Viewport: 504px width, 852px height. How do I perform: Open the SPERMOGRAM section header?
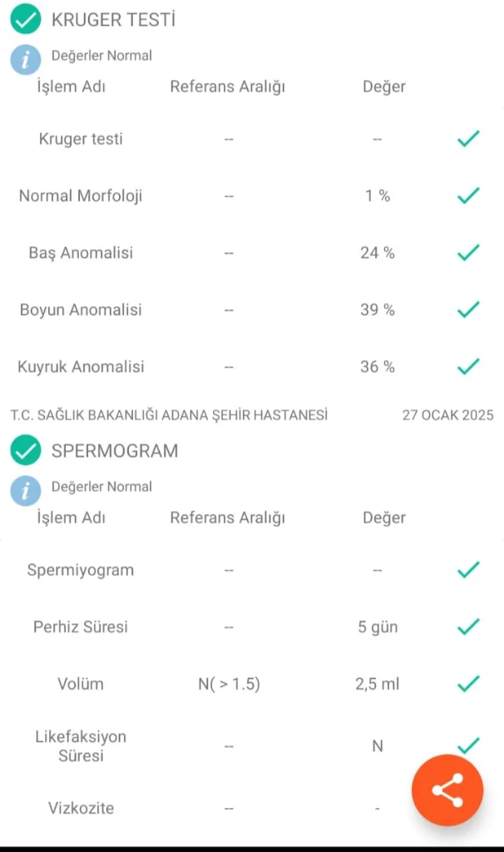115,451
